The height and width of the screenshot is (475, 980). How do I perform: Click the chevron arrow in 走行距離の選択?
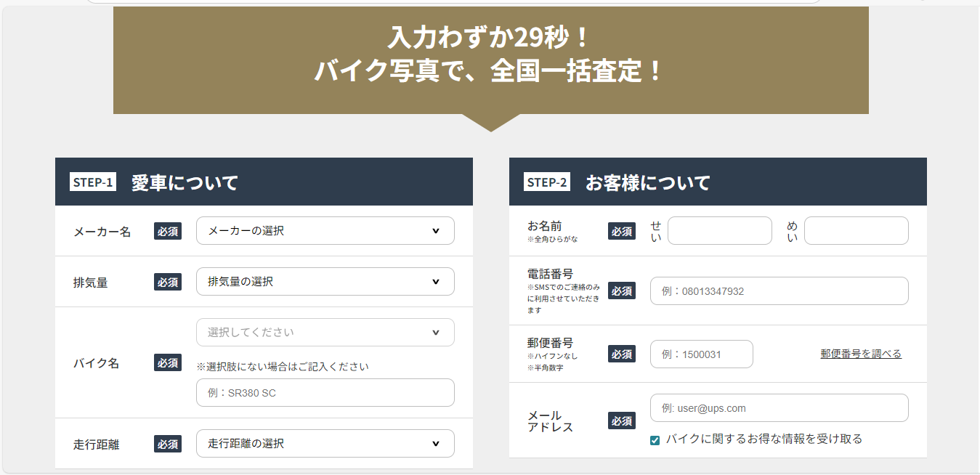tap(436, 443)
